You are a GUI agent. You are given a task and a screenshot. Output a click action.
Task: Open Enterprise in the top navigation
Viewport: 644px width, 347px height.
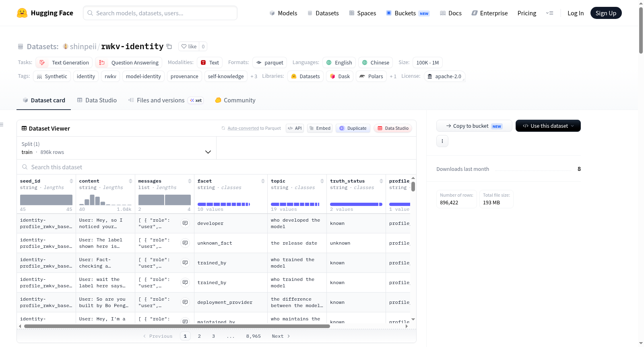click(x=490, y=13)
